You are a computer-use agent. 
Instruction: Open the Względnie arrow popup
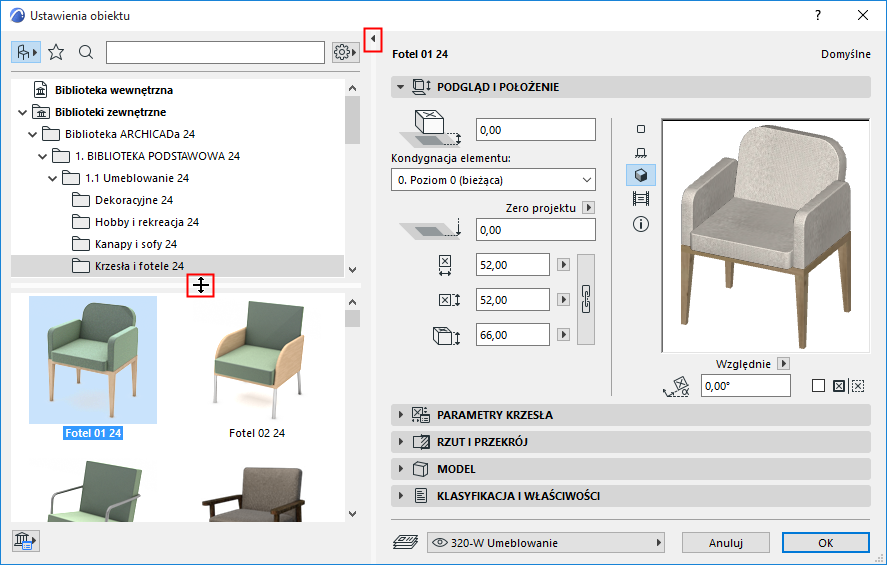pyautogui.click(x=783, y=364)
